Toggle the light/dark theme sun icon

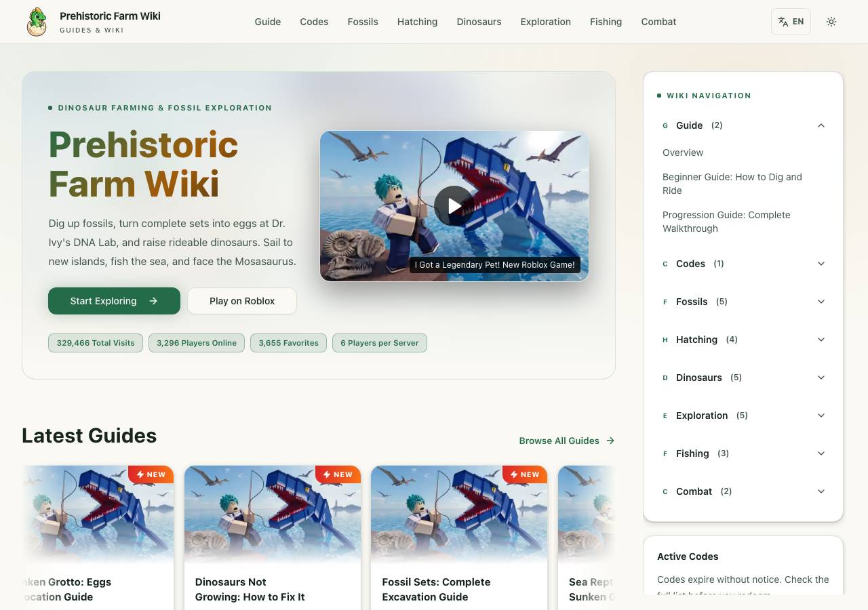point(831,22)
